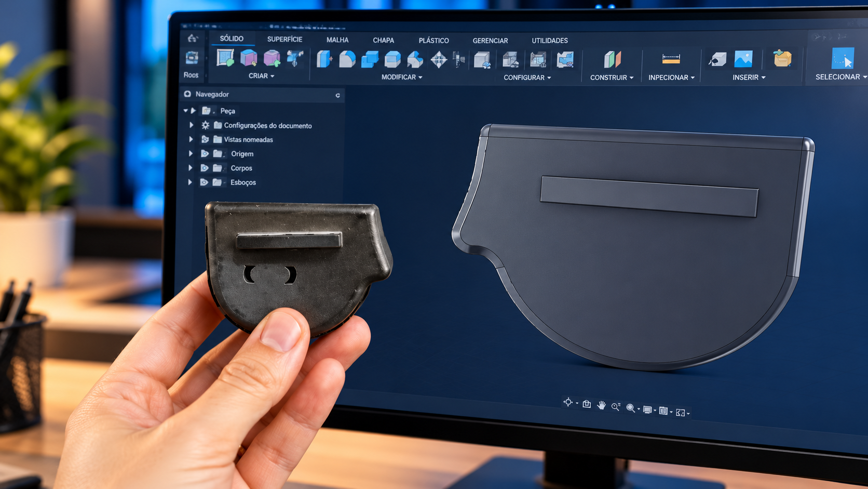Toggle visibility eye of Origem folder
The image size is (868, 489).
pos(205,154)
